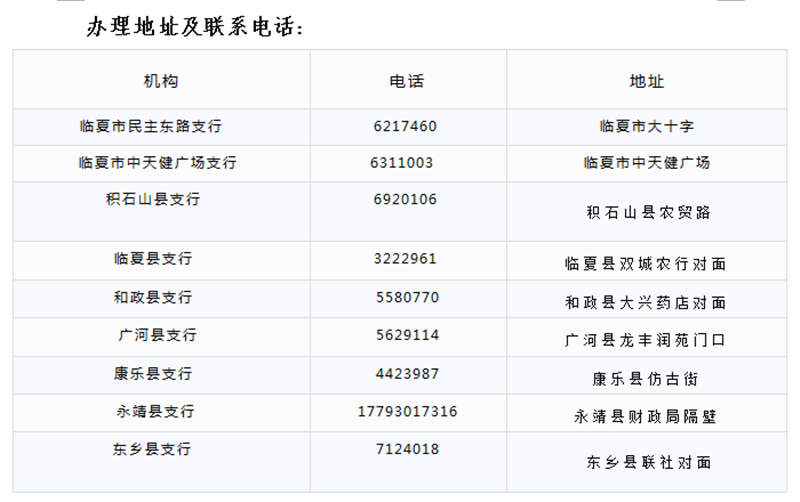Select phone number 5629114

click(408, 335)
